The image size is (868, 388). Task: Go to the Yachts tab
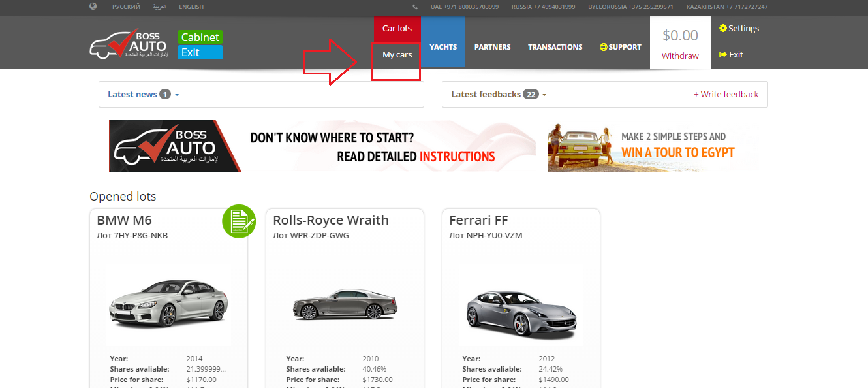coord(443,47)
